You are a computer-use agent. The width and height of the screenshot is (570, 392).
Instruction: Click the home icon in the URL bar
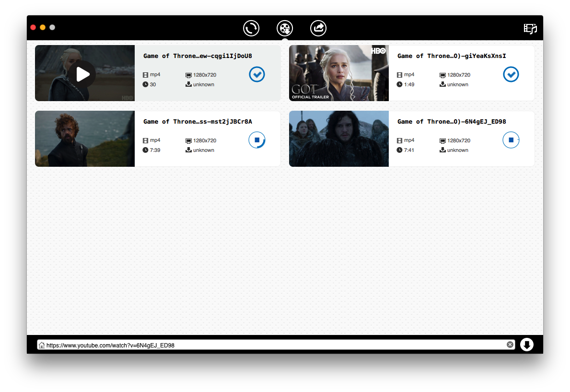coord(42,345)
